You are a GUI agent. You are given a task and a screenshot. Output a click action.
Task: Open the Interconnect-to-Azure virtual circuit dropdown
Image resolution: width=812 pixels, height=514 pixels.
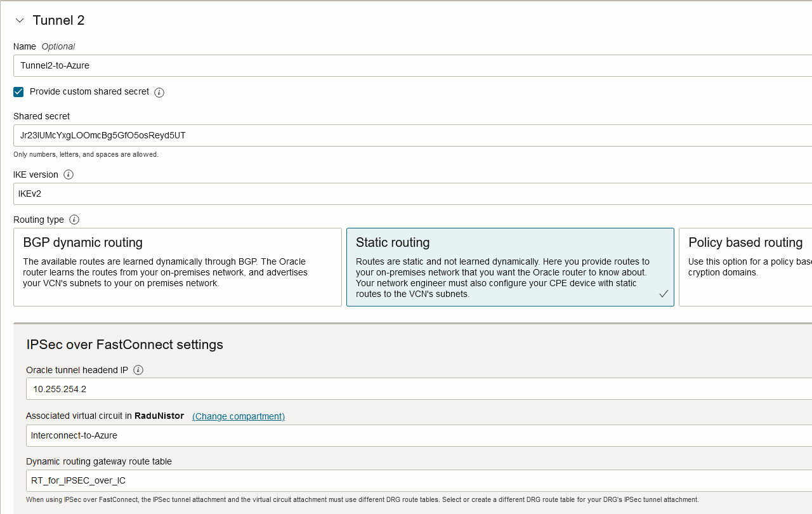pos(419,435)
